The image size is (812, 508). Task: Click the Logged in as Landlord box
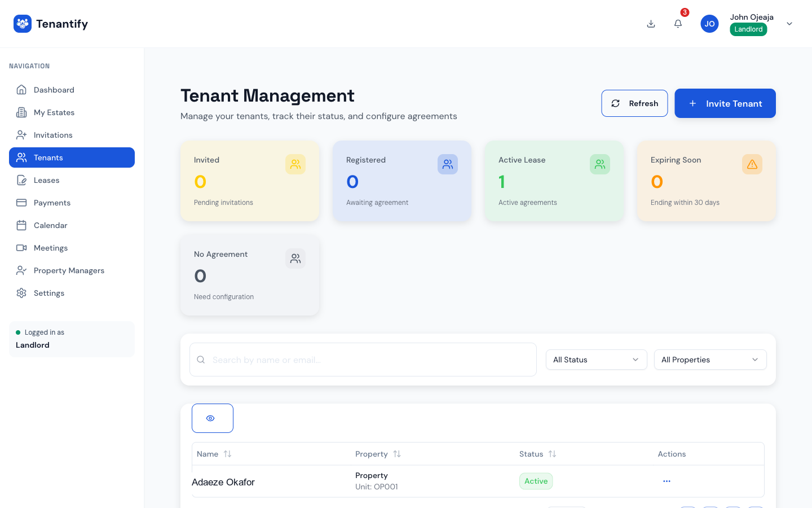(72, 339)
